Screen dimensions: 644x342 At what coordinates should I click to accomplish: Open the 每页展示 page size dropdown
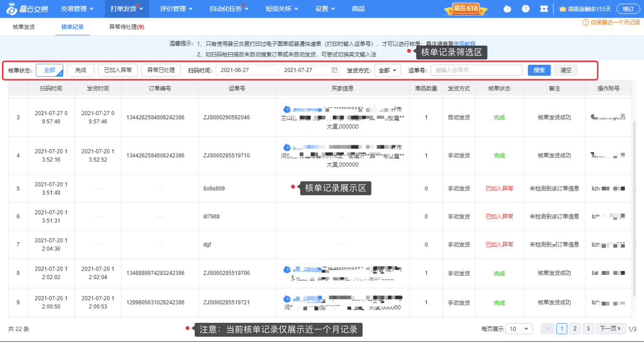tap(519, 329)
